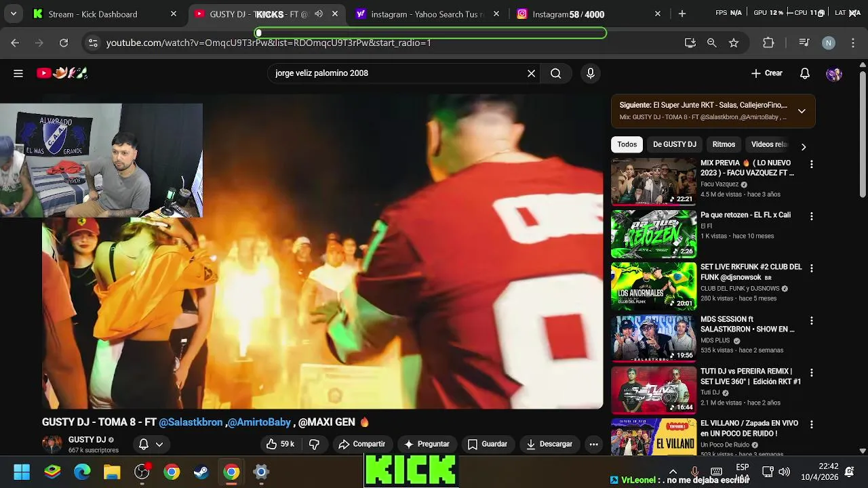Click the MDS SESSION video thumbnail
This screenshot has height=488, width=868.
pyautogui.click(x=654, y=338)
